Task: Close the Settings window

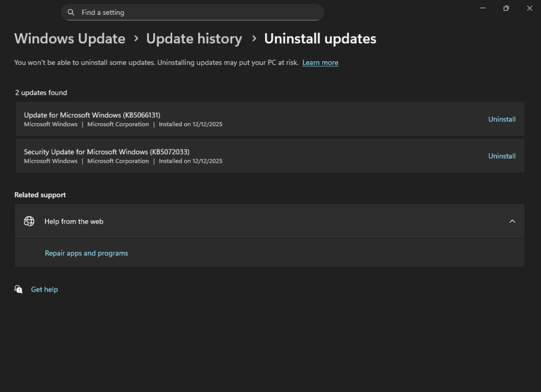Action: (529, 8)
